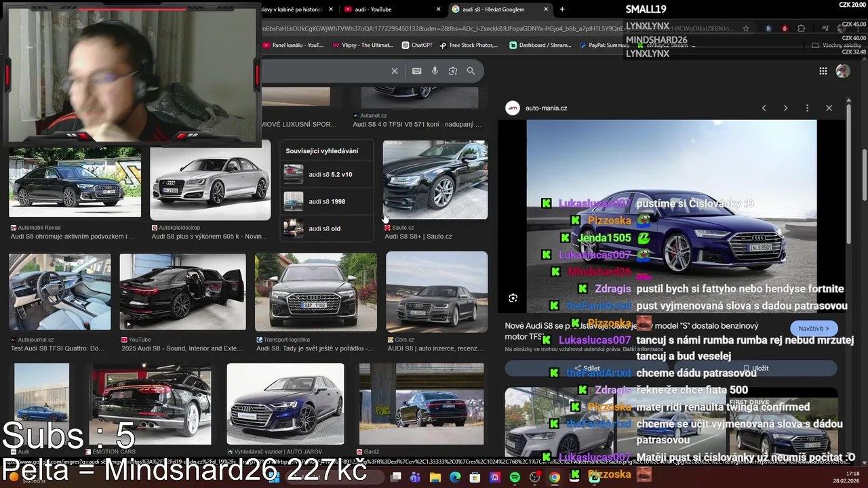Open Autojournal.cz interior thumbnail
This screenshot has width=868, height=488.
tap(60, 292)
